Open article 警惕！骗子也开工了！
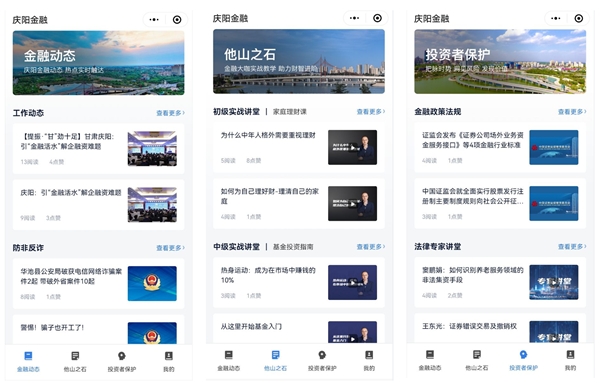600x383 pixels. (x=98, y=330)
